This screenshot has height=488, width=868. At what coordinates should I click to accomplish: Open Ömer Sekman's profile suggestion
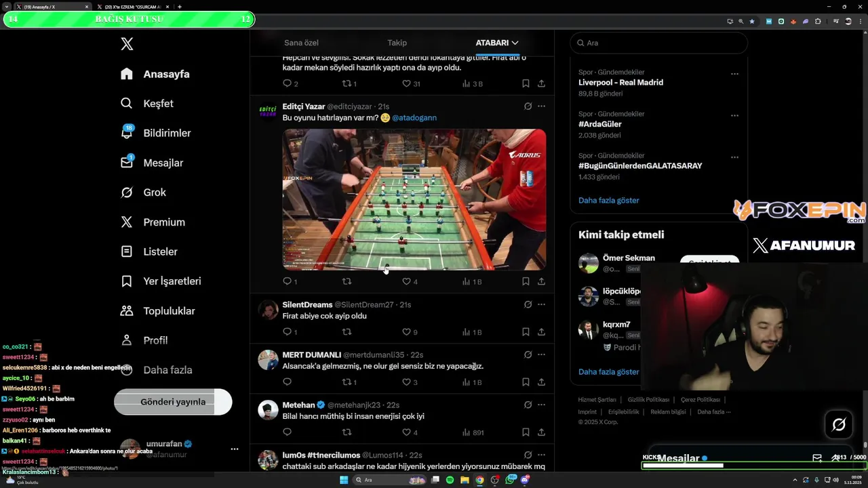[x=629, y=258]
